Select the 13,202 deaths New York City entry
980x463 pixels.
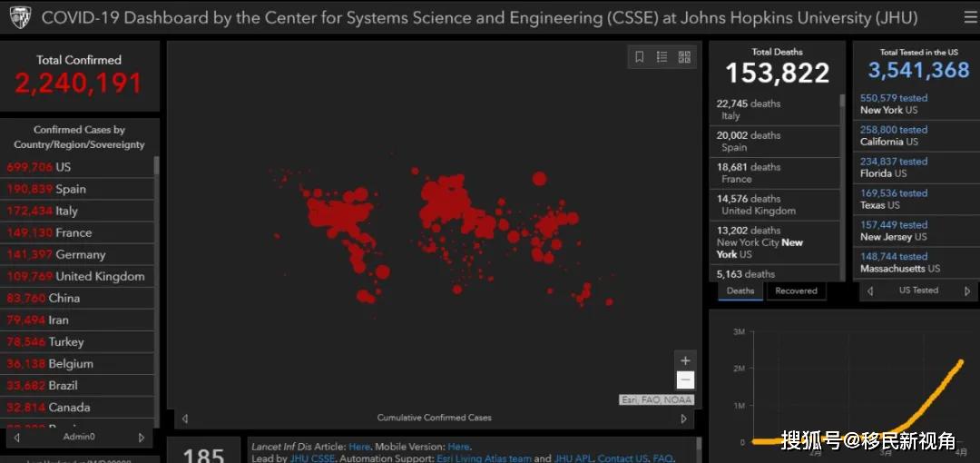click(x=774, y=242)
